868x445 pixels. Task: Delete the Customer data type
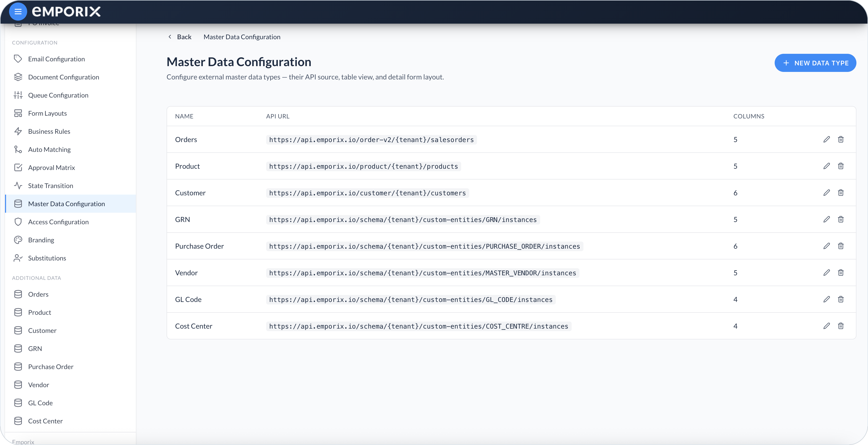pos(841,193)
